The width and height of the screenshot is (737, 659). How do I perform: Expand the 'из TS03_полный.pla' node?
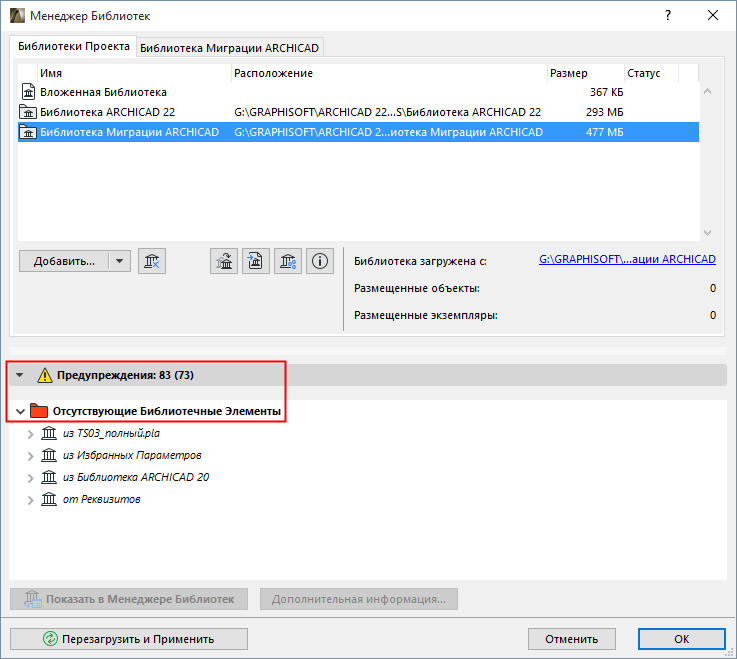pos(31,434)
